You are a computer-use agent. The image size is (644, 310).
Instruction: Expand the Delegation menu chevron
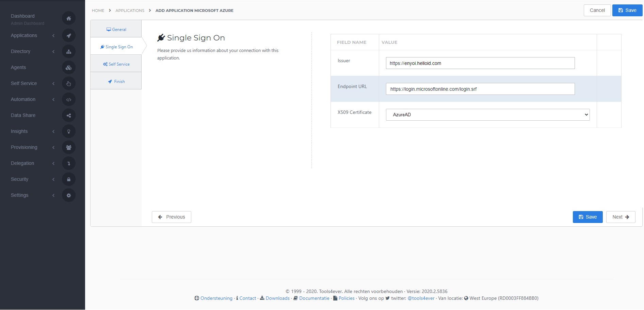click(x=53, y=163)
